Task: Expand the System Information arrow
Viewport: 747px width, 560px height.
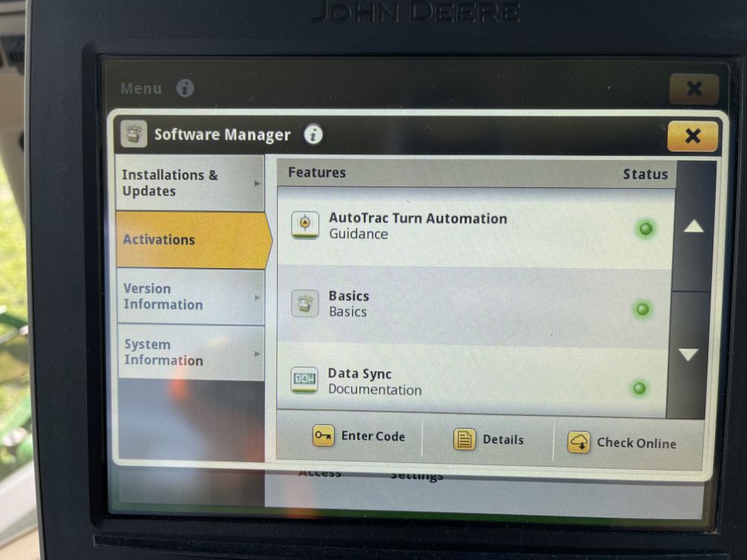Action: point(258,354)
